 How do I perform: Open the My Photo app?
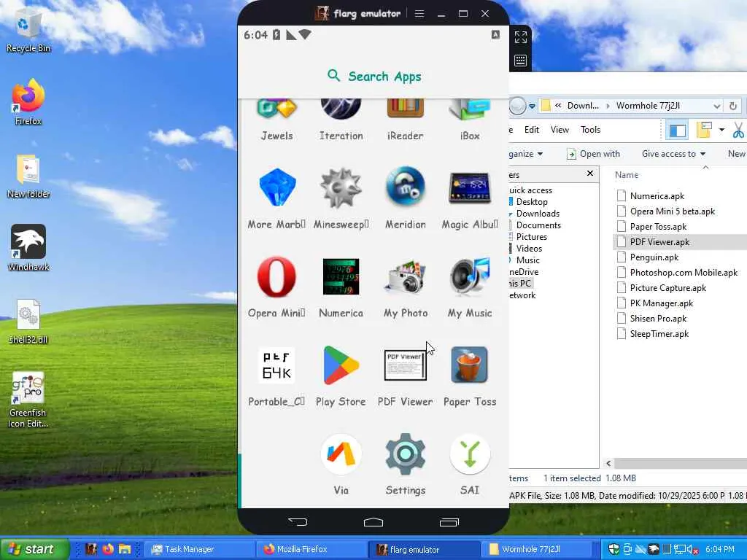406,287
